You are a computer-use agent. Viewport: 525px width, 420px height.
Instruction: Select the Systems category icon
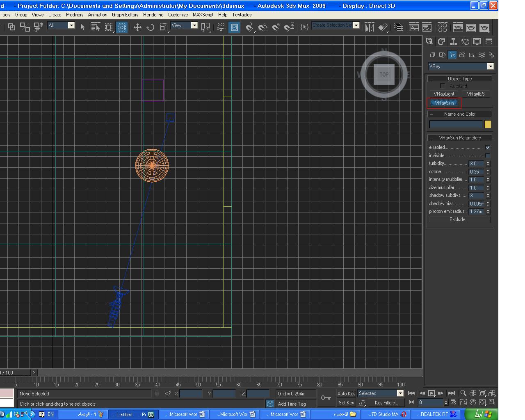pyautogui.click(x=491, y=55)
